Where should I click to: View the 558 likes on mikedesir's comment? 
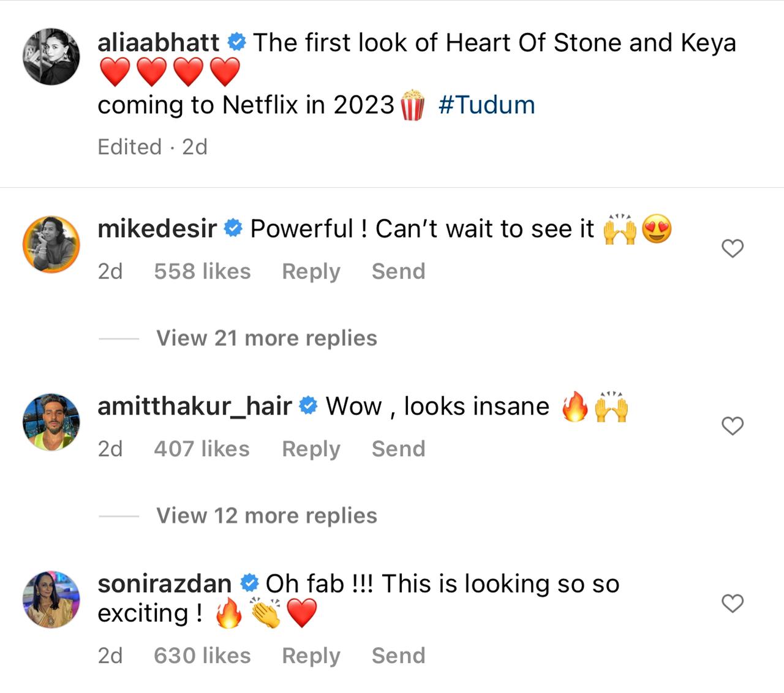(x=202, y=271)
